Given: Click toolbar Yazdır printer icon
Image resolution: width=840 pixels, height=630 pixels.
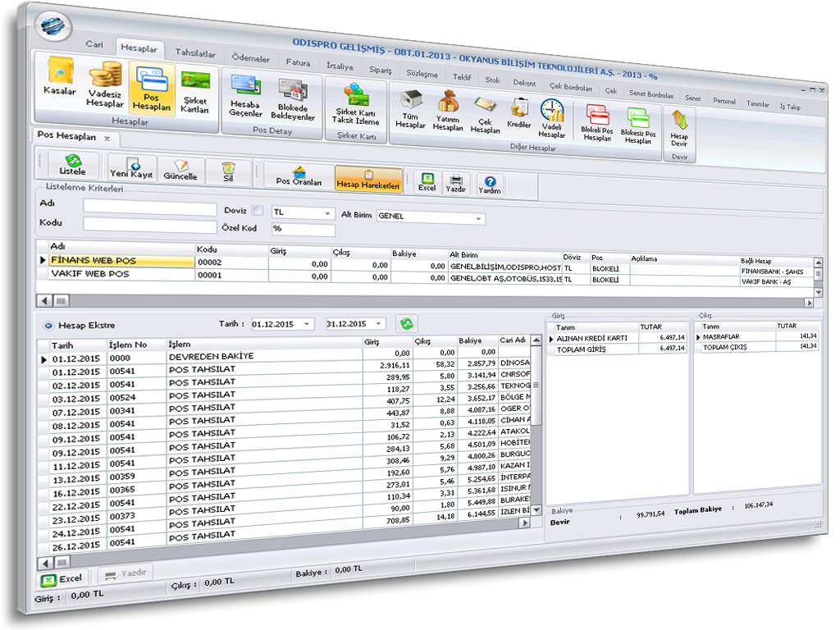Looking at the screenshot, I should [x=456, y=183].
